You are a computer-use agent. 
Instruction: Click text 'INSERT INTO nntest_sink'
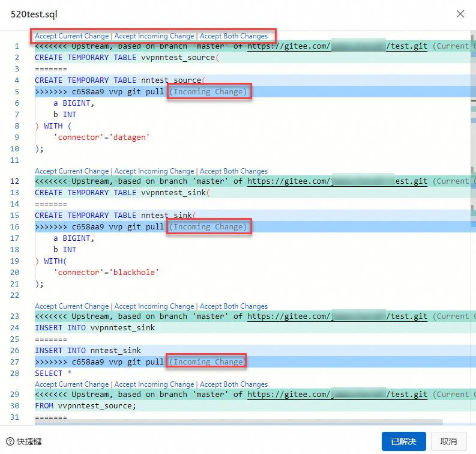point(88,351)
